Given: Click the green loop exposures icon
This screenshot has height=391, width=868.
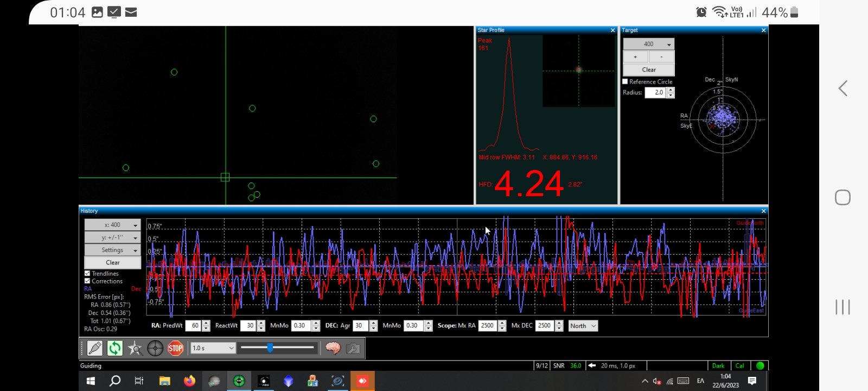Looking at the screenshot, I should [115, 348].
